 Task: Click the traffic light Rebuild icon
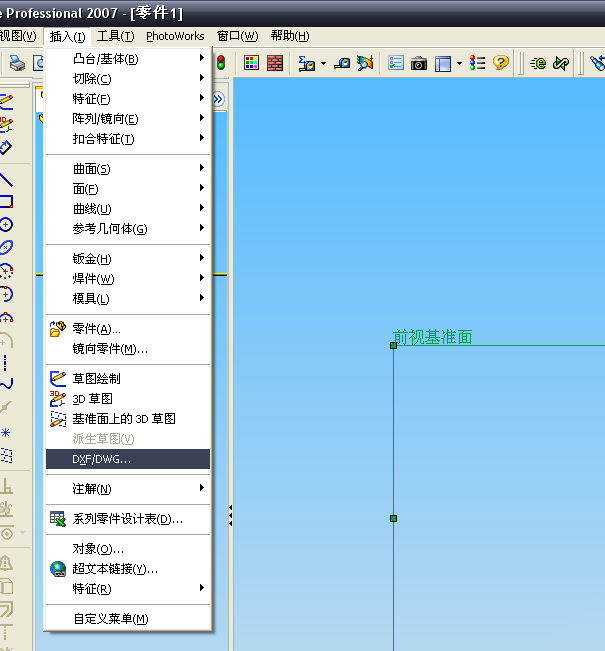tap(221, 63)
